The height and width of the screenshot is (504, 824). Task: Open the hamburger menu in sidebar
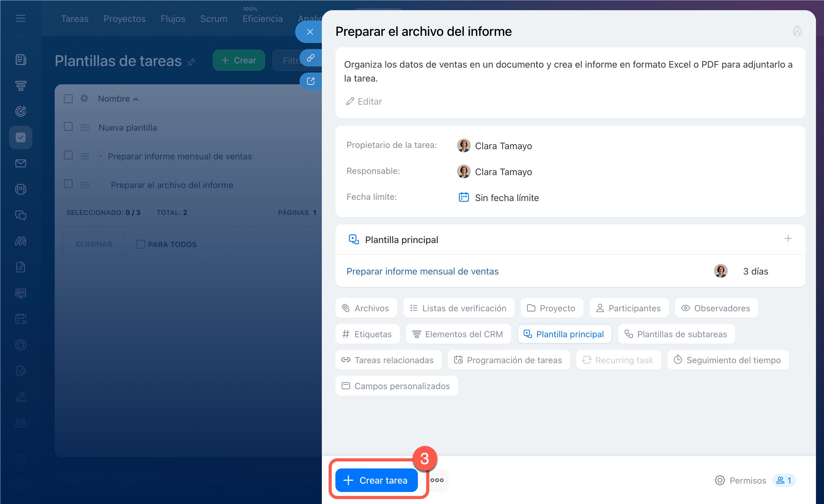click(x=21, y=19)
